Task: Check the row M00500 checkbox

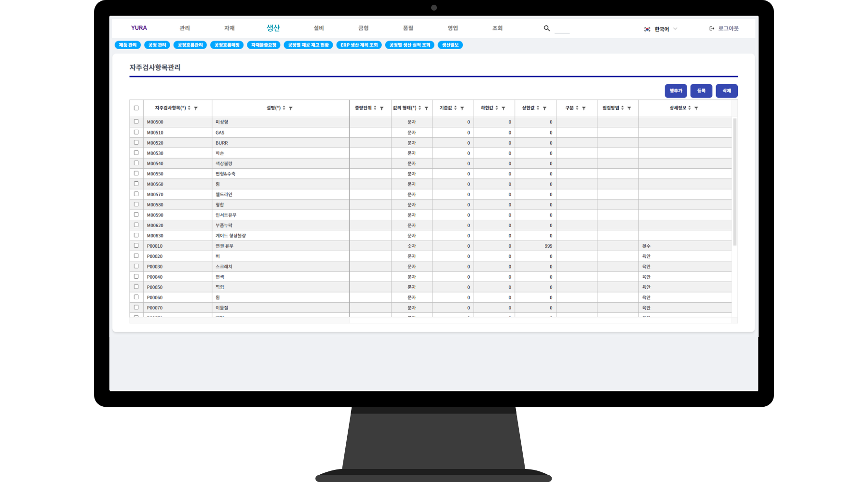Action: coord(136,121)
